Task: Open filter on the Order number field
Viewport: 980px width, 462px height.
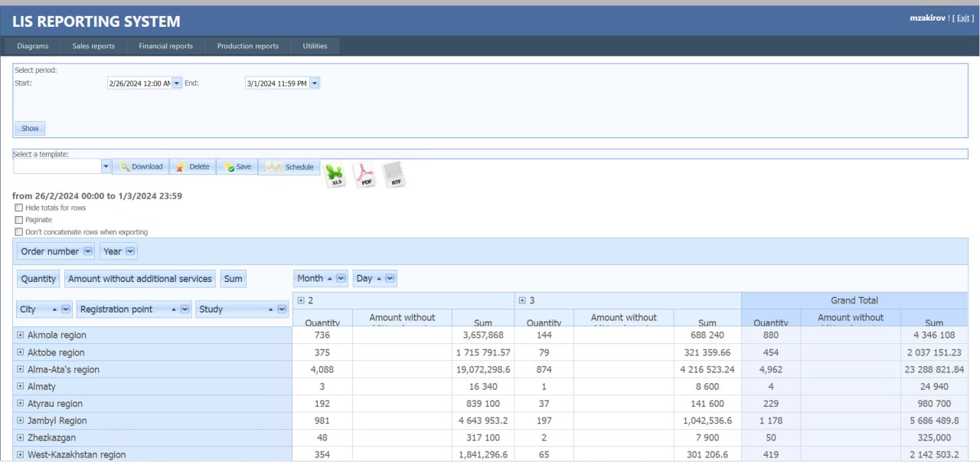Action: click(88, 251)
